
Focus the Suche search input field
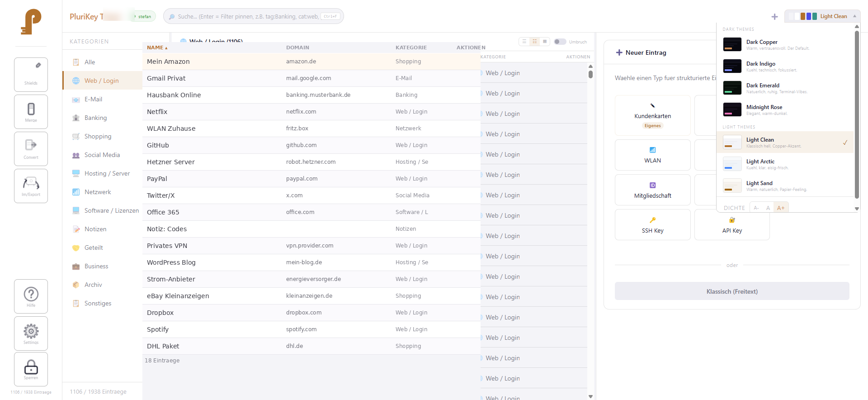click(x=253, y=16)
